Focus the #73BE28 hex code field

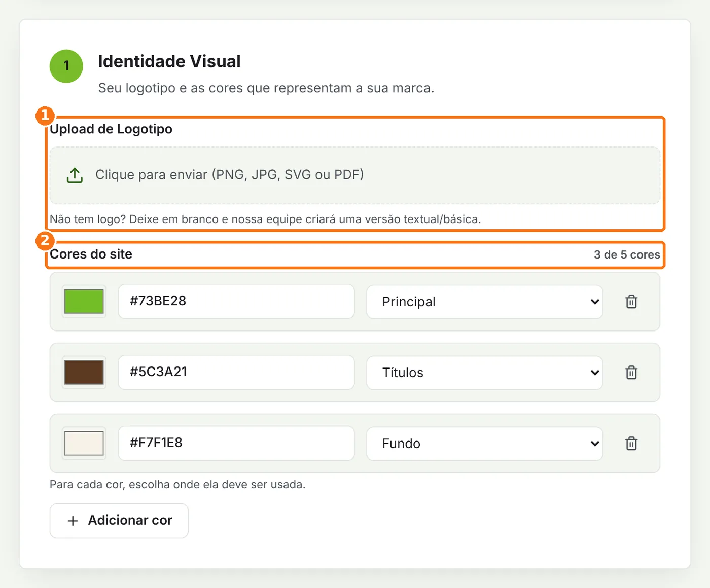tap(236, 301)
